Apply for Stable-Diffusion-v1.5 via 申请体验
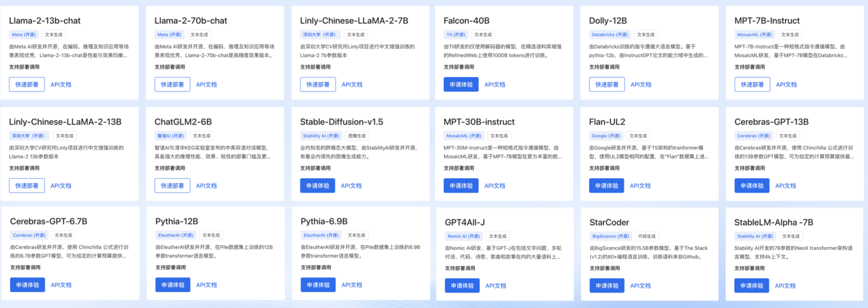 pos(317,186)
